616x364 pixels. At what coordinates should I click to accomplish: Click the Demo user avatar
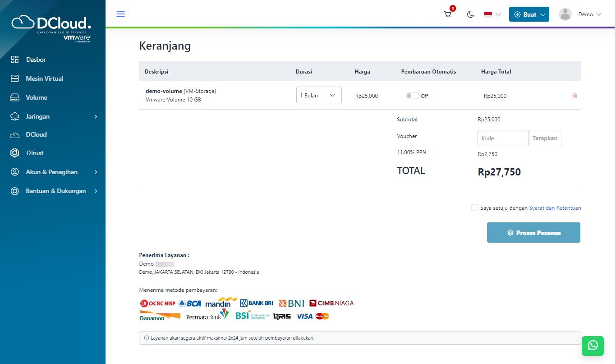tap(565, 14)
